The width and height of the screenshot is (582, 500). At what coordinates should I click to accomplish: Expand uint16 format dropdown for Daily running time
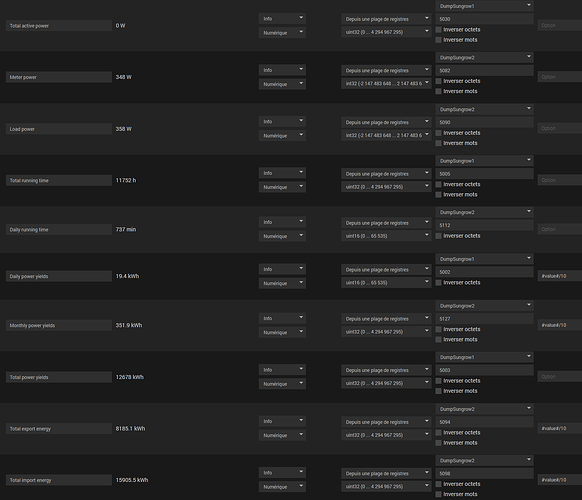coord(386,236)
